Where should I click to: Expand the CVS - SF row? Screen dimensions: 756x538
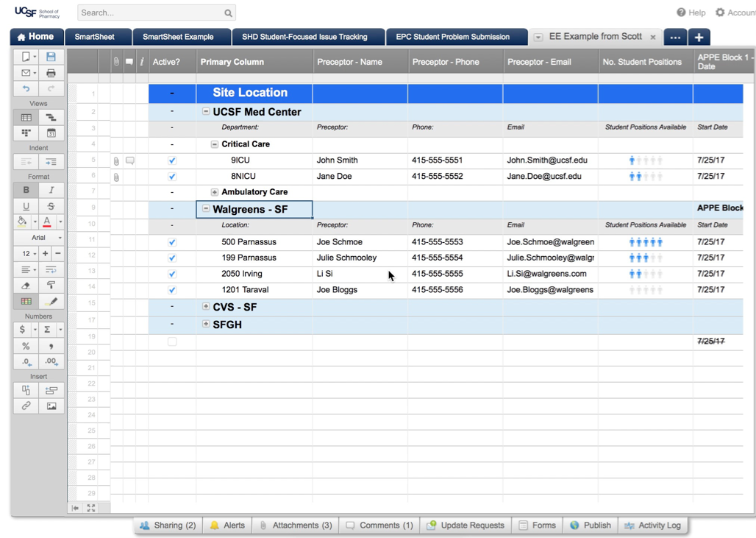click(206, 306)
